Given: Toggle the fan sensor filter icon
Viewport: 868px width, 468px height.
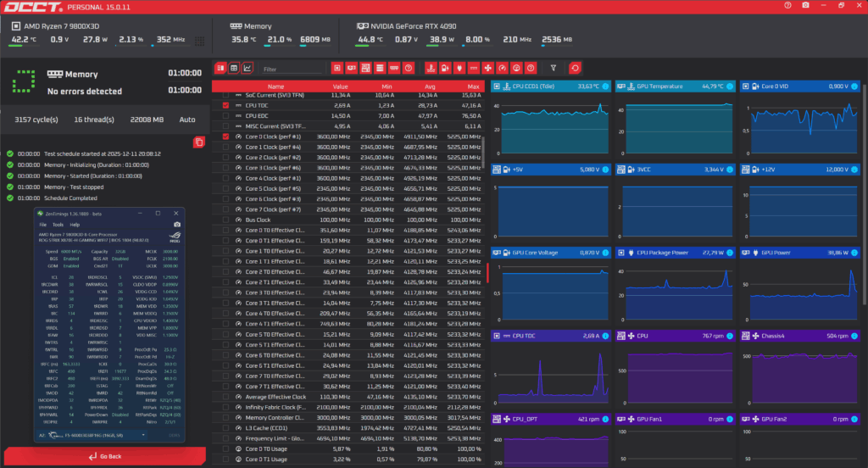Looking at the screenshot, I should (x=487, y=68).
